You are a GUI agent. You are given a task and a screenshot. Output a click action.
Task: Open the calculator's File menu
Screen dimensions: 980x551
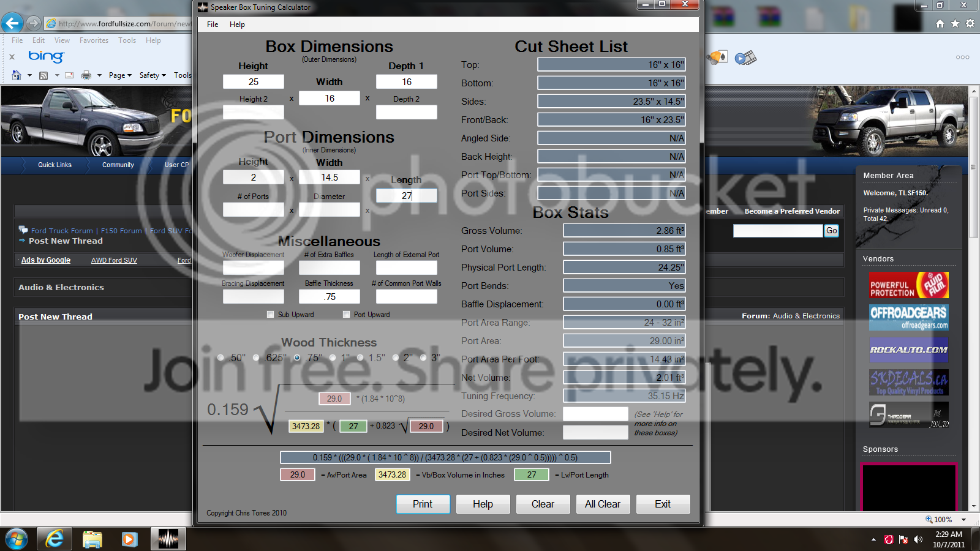[213, 24]
